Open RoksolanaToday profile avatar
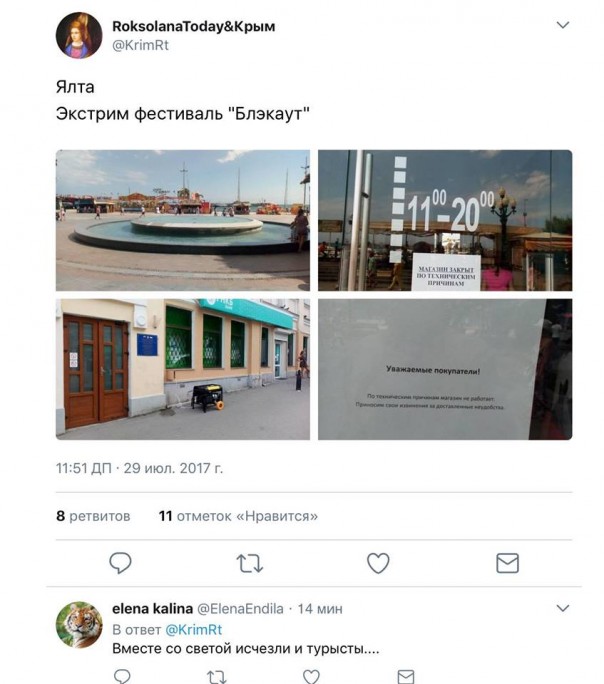604x684 pixels. [79, 35]
